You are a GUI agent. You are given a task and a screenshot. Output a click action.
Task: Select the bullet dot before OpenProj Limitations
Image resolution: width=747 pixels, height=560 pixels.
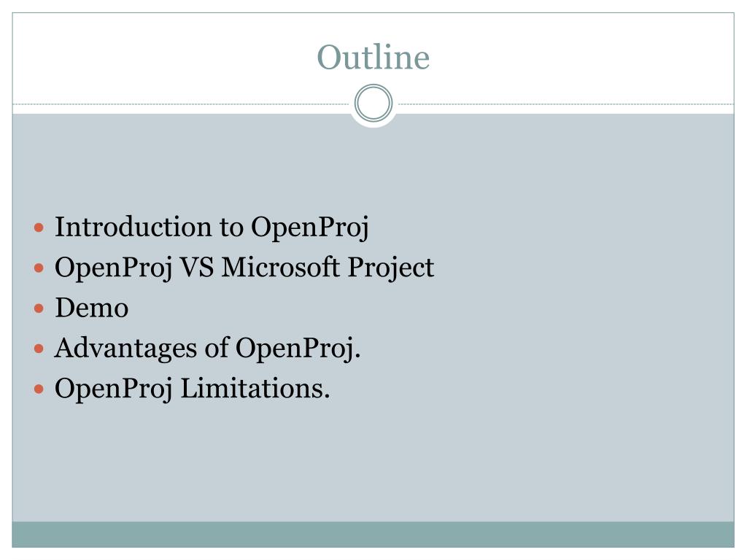pos(39,389)
